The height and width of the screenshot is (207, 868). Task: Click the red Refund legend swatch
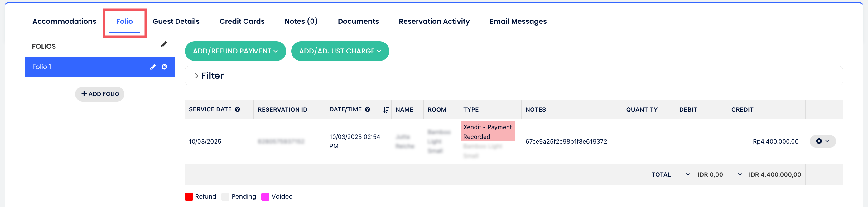[189, 197]
